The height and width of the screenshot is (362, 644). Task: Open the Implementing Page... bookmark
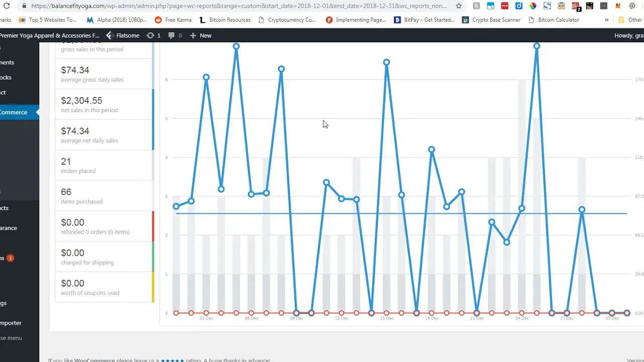[356, 20]
